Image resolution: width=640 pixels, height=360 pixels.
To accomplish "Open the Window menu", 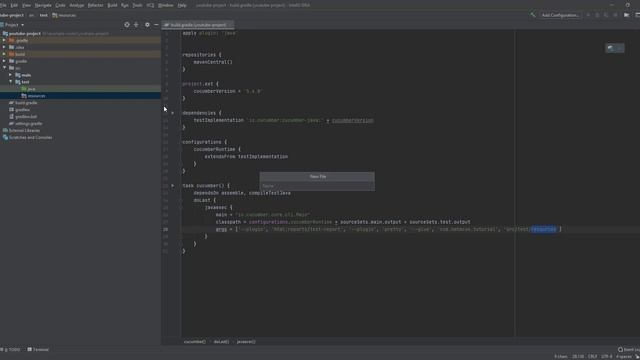I will coord(165,5).
